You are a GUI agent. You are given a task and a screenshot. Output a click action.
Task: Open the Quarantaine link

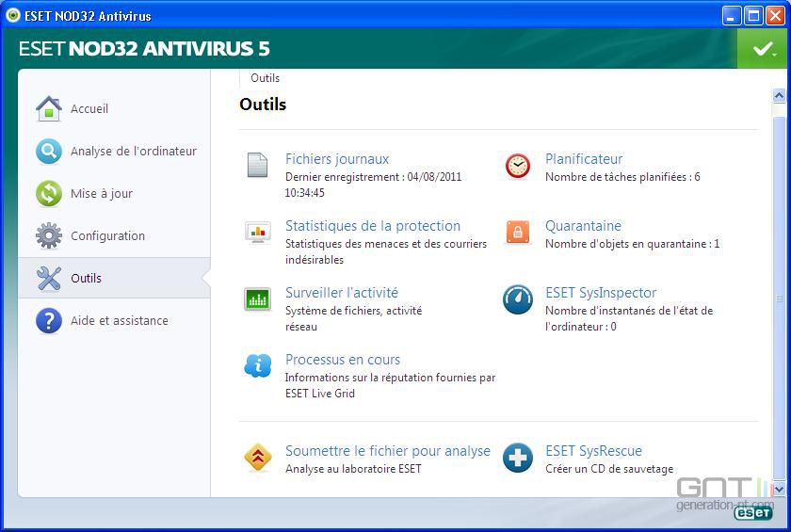[x=583, y=226]
